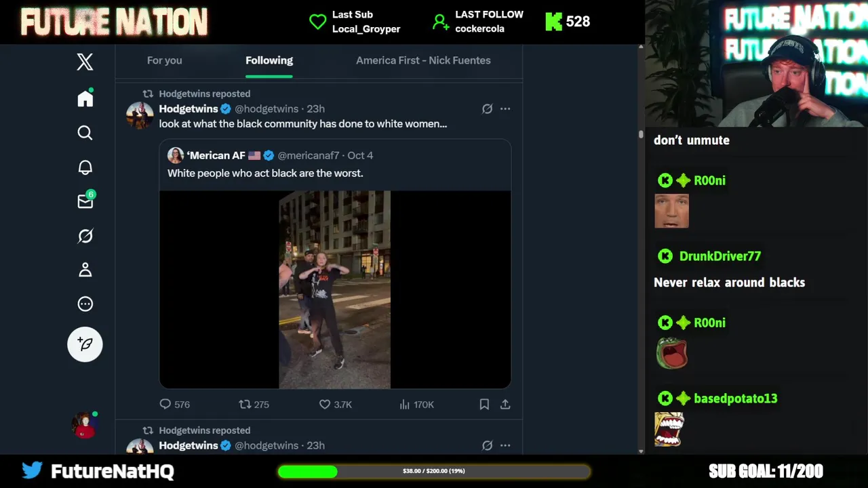
Task: Click the webcam feed of the streamer
Action: point(757,64)
